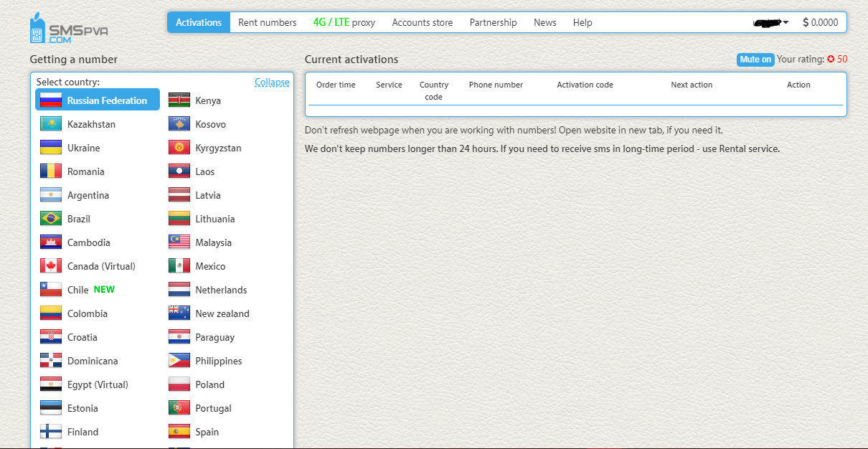Image resolution: width=868 pixels, height=449 pixels.
Task: Click the Order time column header
Action: (336, 85)
